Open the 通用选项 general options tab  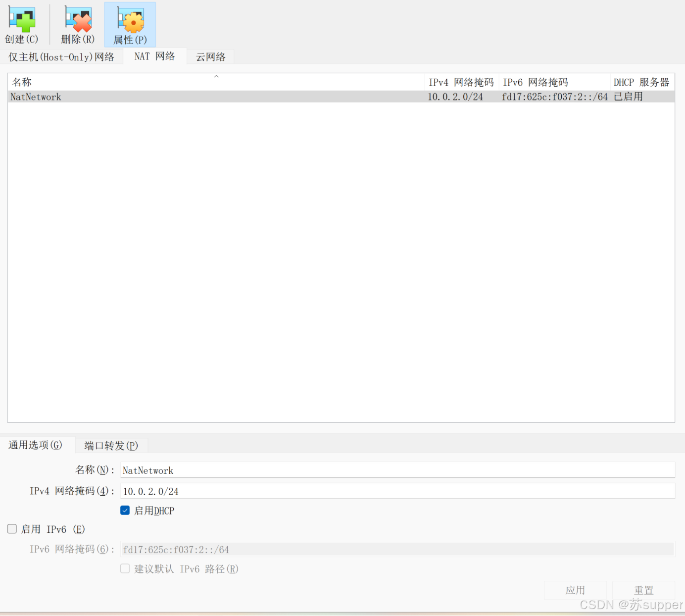click(36, 445)
